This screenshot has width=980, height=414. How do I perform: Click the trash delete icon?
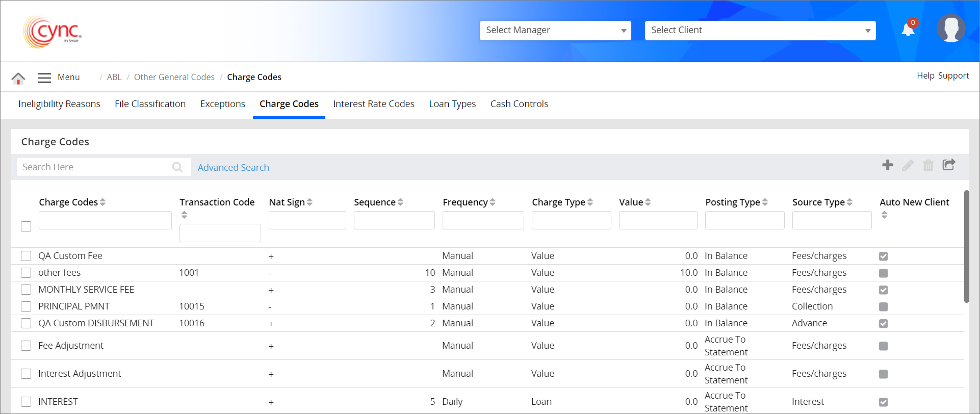click(x=928, y=166)
